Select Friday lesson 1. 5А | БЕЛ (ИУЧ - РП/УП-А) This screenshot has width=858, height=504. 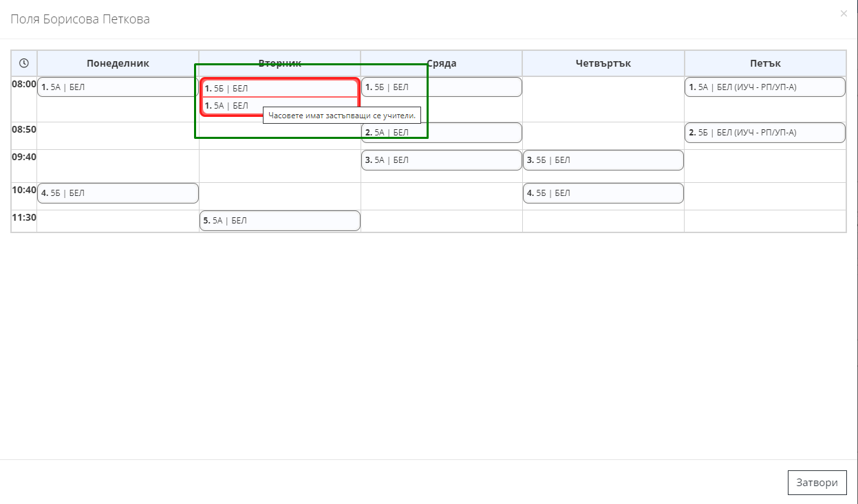click(x=765, y=87)
